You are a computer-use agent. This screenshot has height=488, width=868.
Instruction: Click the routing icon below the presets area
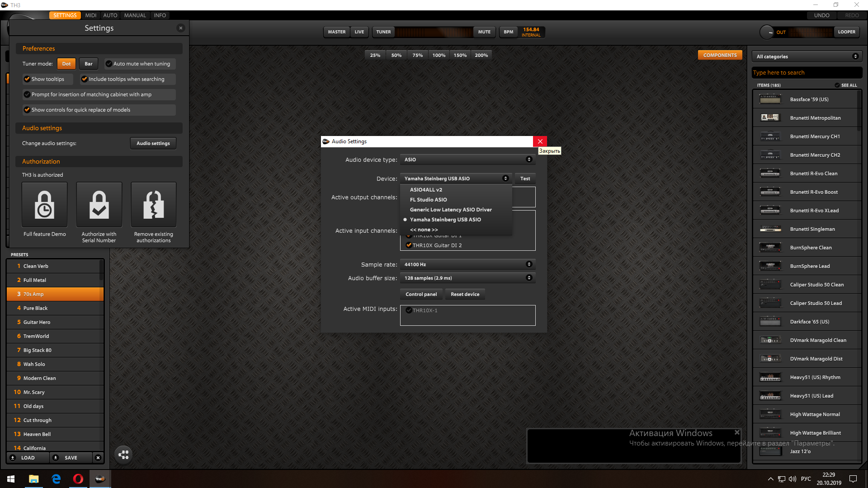pos(123,455)
